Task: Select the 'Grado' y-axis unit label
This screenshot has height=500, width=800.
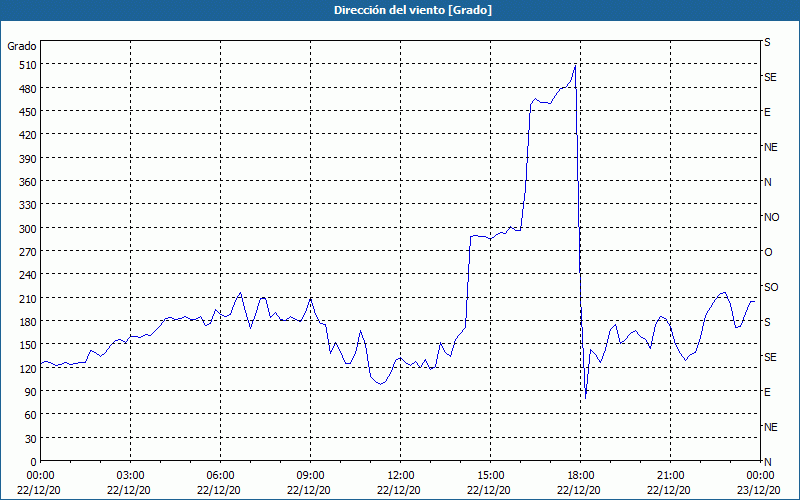Action: (22, 46)
